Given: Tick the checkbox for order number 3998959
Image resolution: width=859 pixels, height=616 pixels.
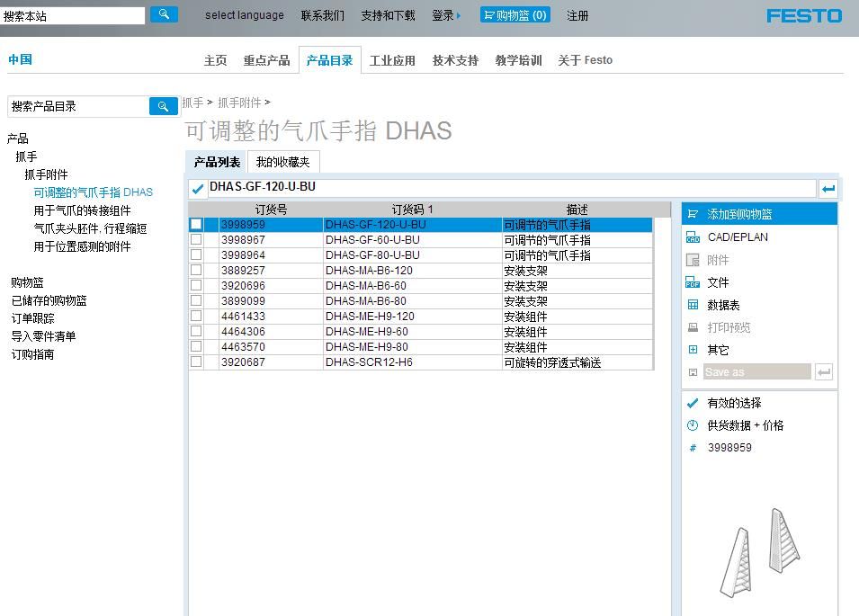Looking at the screenshot, I should [196, 225].
